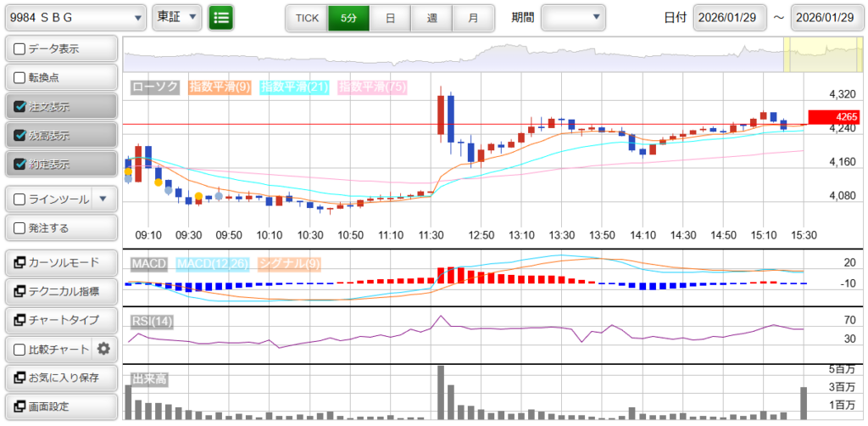Image resolution: width=868 pixels, height=426 pixels.
Task: Open the チャートタイプ selection panel
Action: (x=60, y=320)
